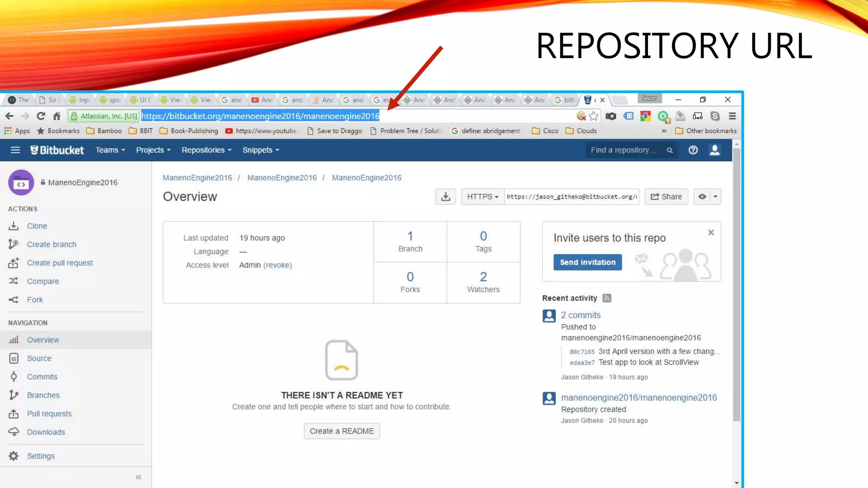The image size is (868, 488).
Task: Click the Share button
Action: tap(666, 197)
